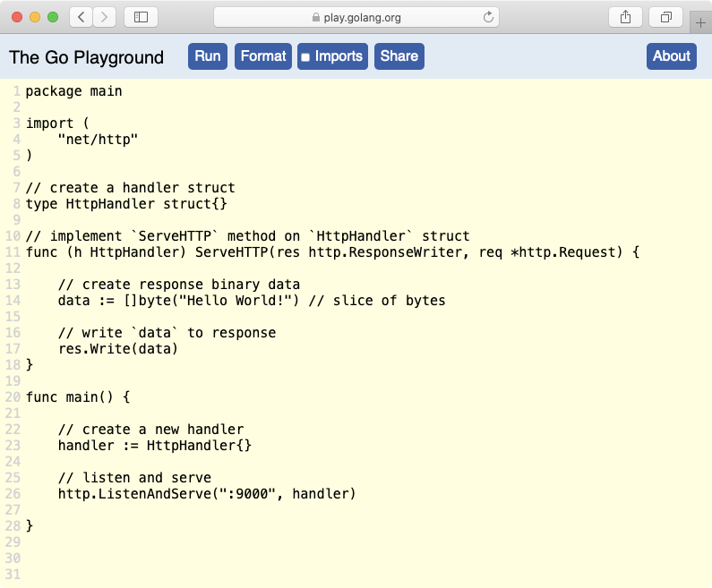Click the line containing res.Write(data)

(x=117, y=349)
